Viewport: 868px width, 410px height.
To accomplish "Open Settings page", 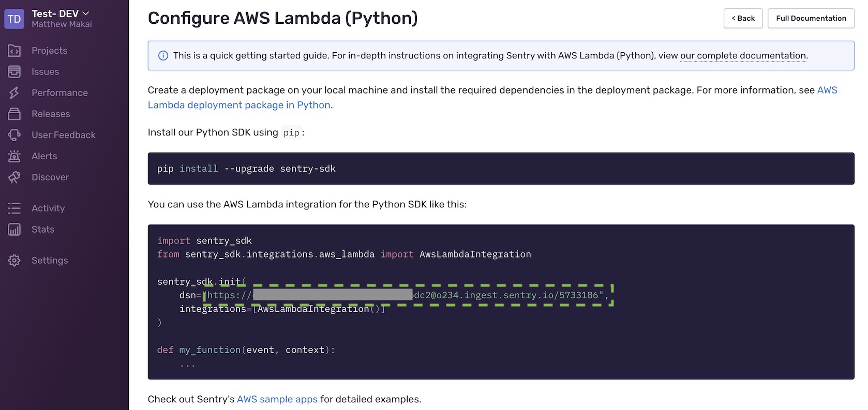I will point(50,261).
